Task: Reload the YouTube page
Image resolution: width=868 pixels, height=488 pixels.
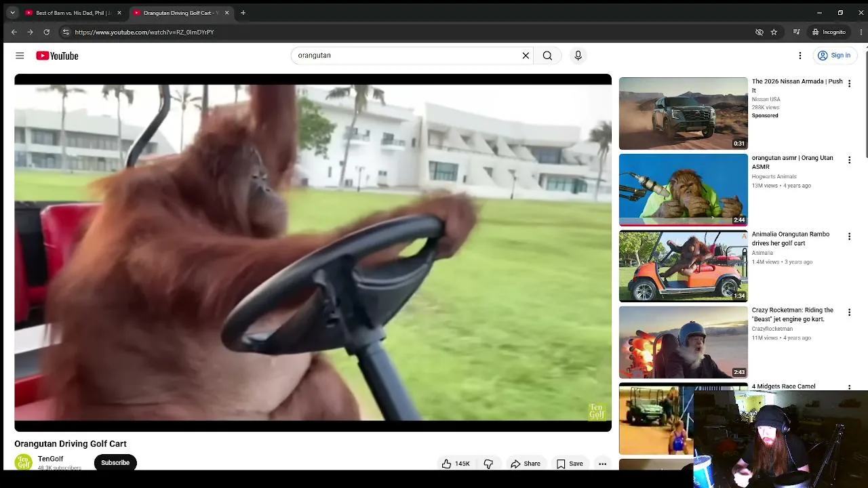Action: tap(46, 32)
